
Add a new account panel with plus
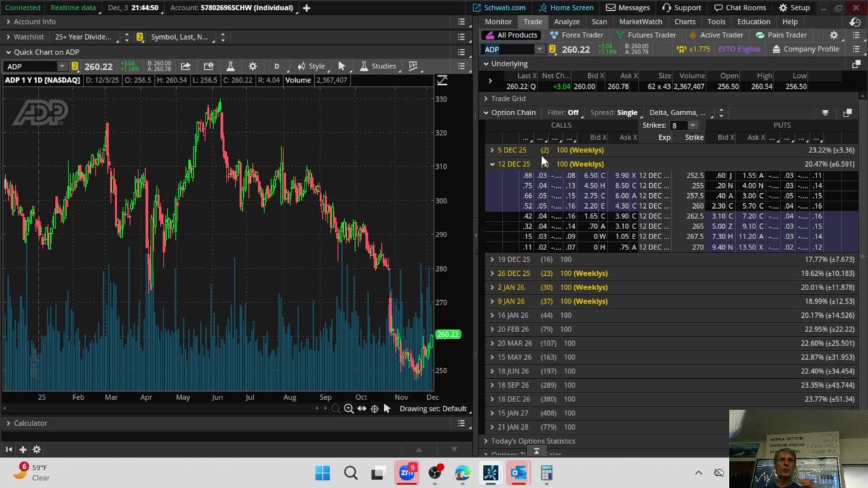coord(307,7)
